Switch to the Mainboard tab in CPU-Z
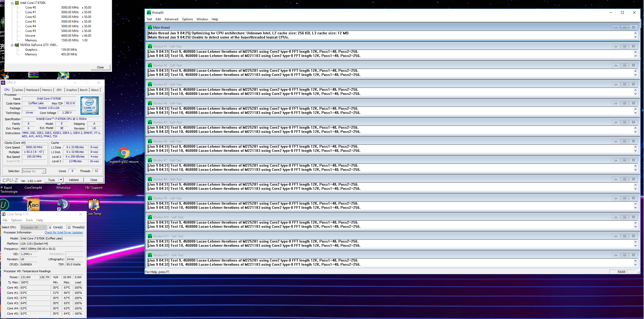 click(x=33, y=90)
